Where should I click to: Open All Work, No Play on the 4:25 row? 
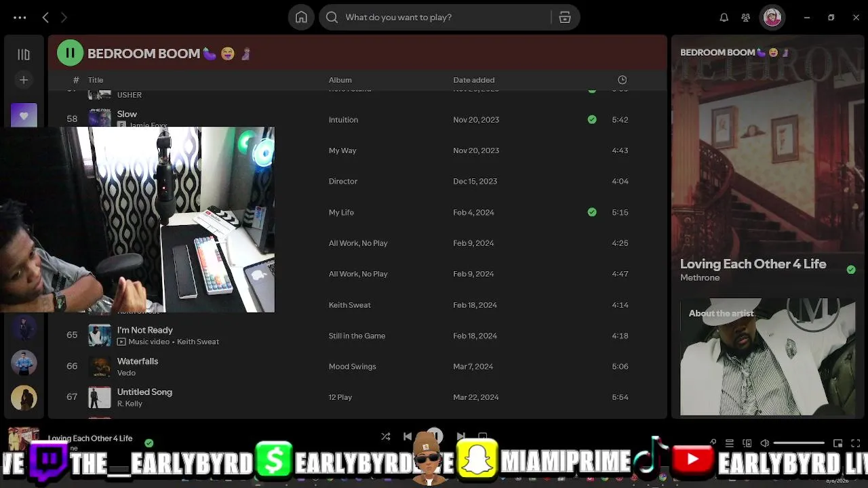pos(358,243)
